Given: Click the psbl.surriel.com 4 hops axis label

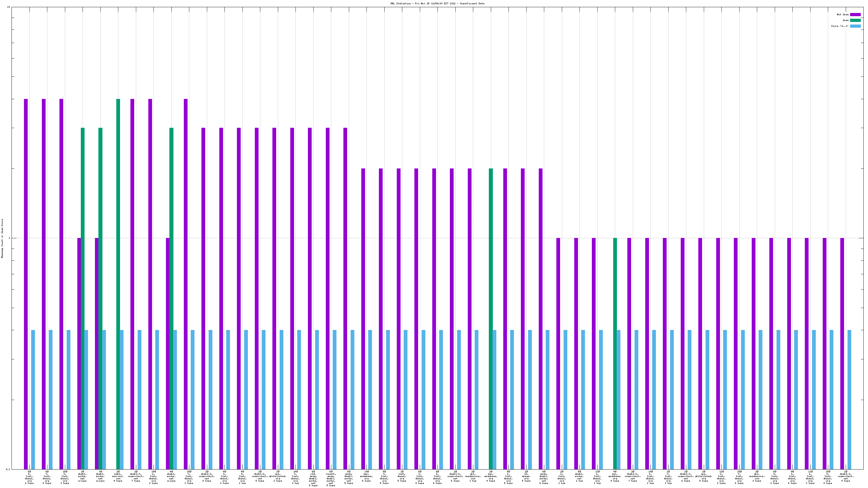Looking at the screenshot, I should pyautogui.click(x=118, y=476).
